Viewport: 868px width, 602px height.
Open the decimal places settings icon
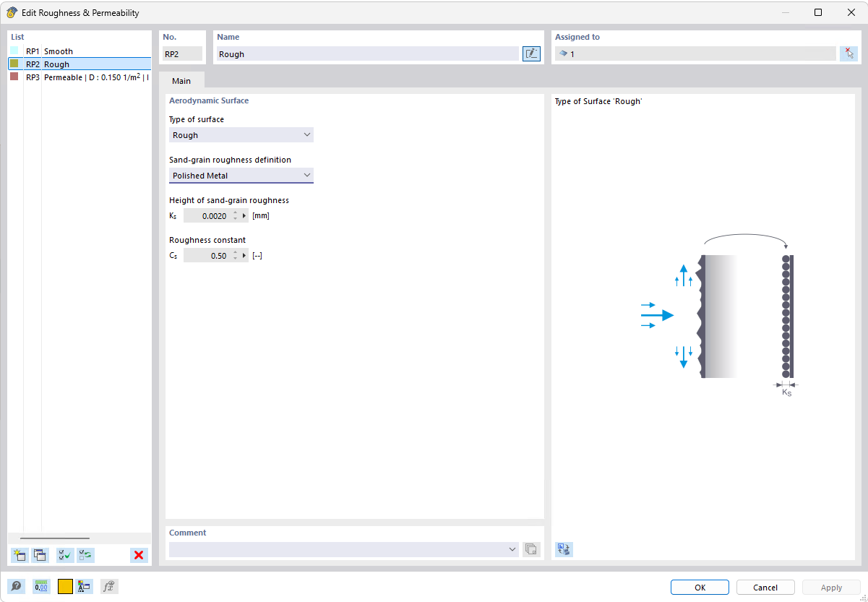41,586
